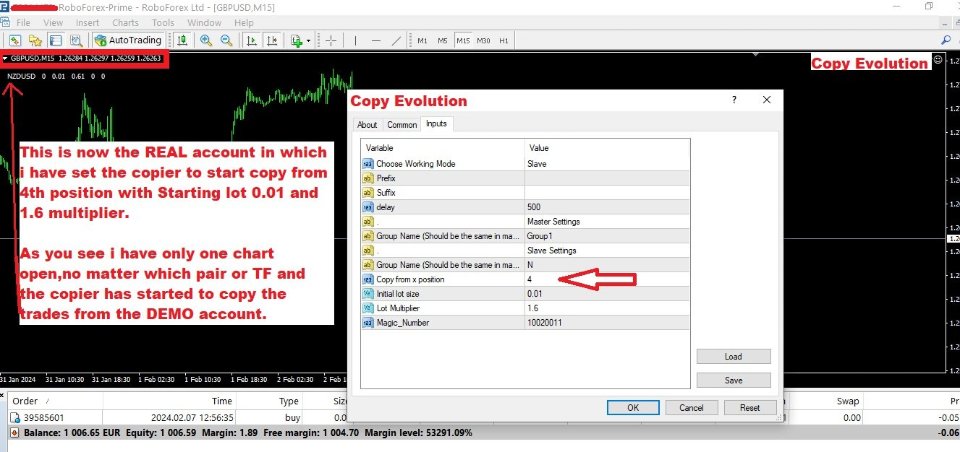This screenshot has height=452, width=960.
Task: Sort trades by Type column header
Action: [269, 401]
